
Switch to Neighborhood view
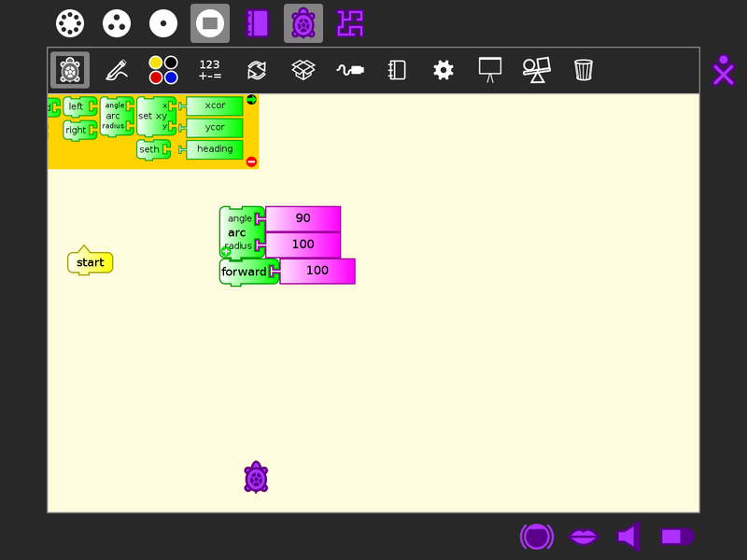coord(70,23)
